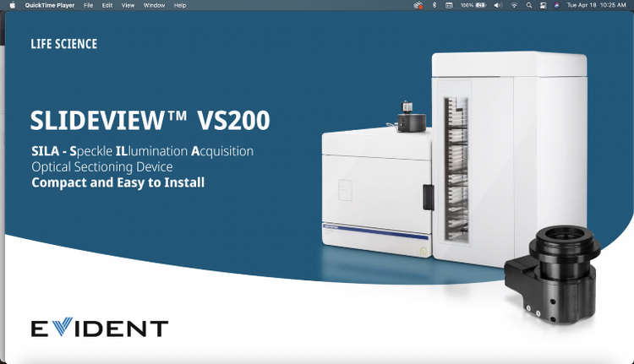Viewport: 634px width, 364px height.
Task: Open the Help menu
Action: pos(180,5)
